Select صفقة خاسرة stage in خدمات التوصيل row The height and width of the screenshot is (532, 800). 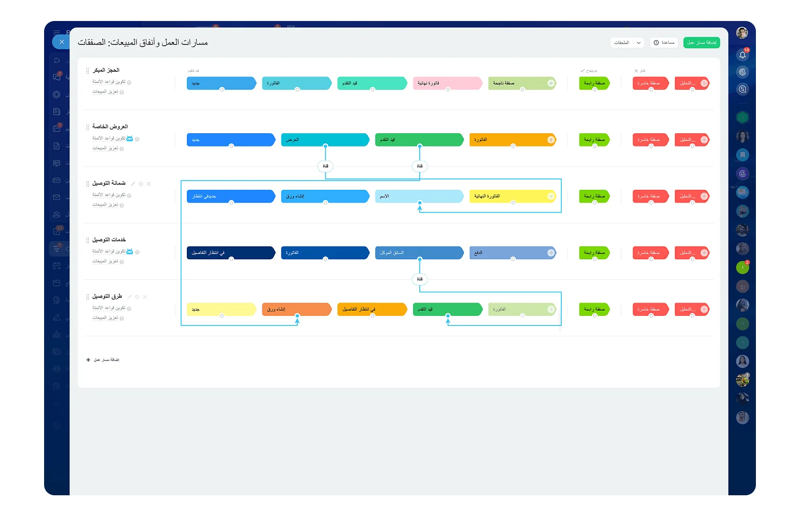coord(650,253)
